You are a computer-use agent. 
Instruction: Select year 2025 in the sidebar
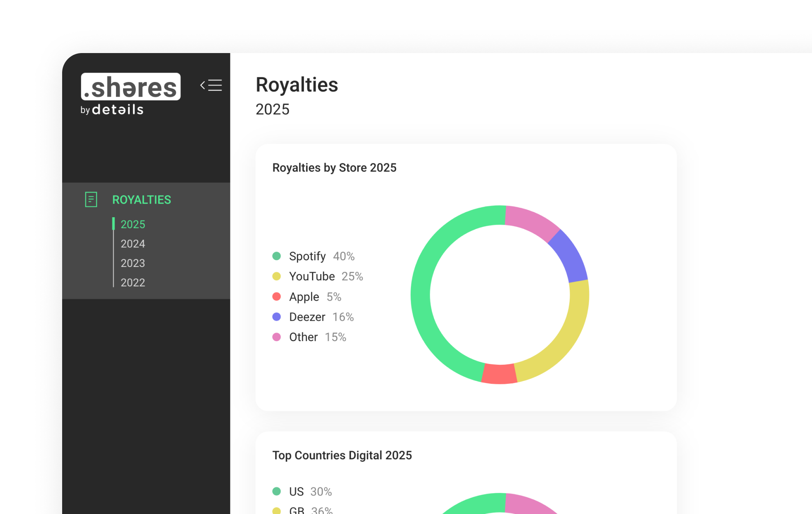(133, 224)
